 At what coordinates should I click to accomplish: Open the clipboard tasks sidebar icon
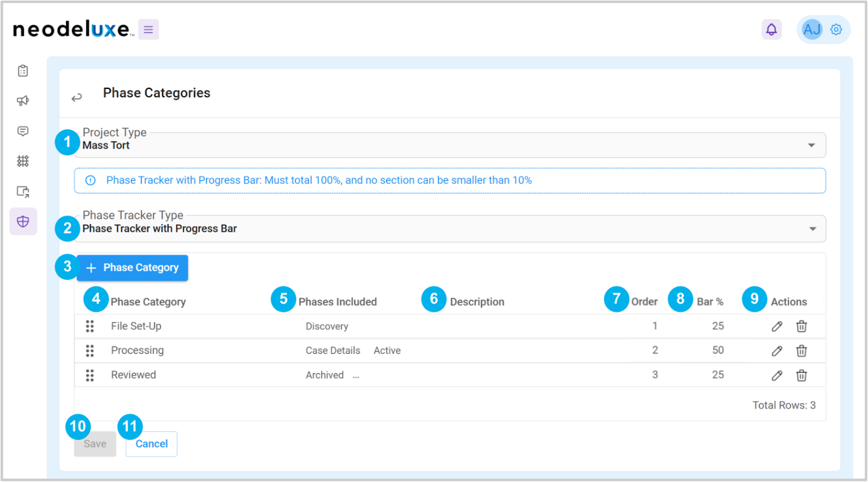[23, 70]
